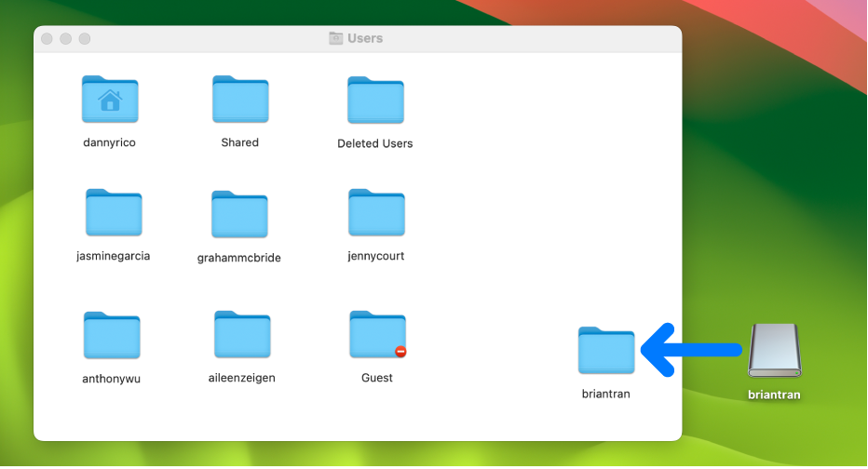Select the briantran disk image on the desktop
This screenshot has width=868, height=469.
click(x=775, y=350)
